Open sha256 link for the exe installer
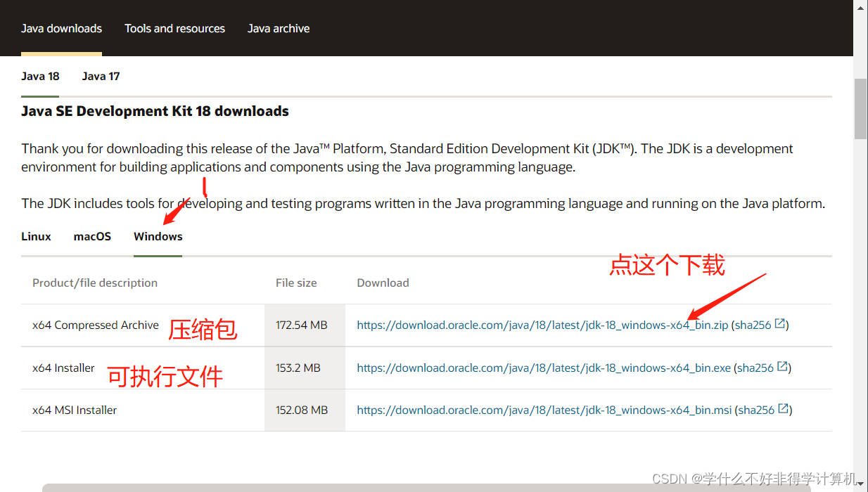The height and width of the screenshot is (492, 868). [x=755, y=368]
